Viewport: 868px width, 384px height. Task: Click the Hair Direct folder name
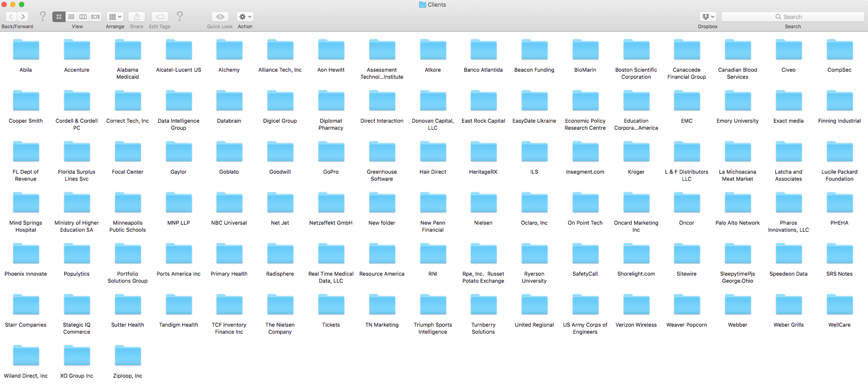(433, 172)
